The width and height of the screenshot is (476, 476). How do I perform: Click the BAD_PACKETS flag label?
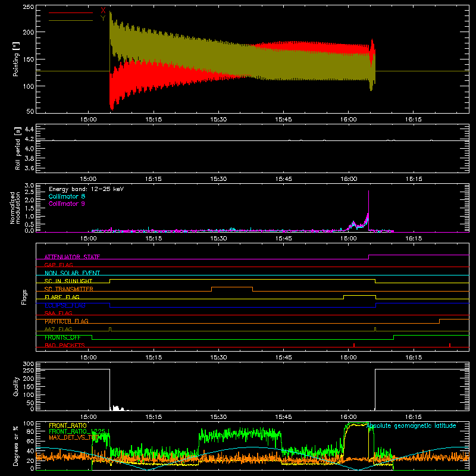click(65, 345)
